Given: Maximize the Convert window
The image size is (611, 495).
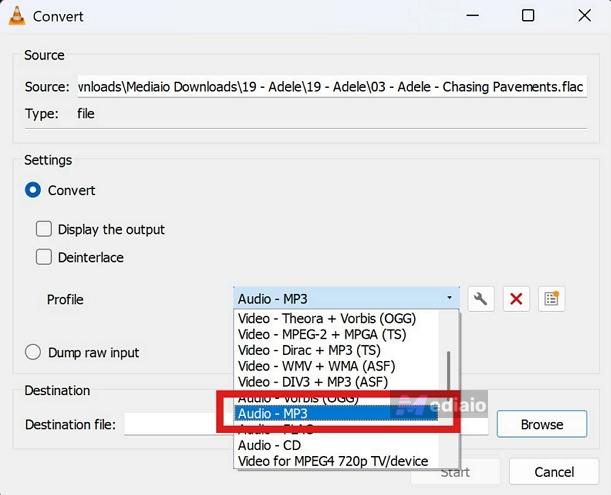Looking at the screenshot, I should pyautogui.click(x=528, y=16).
